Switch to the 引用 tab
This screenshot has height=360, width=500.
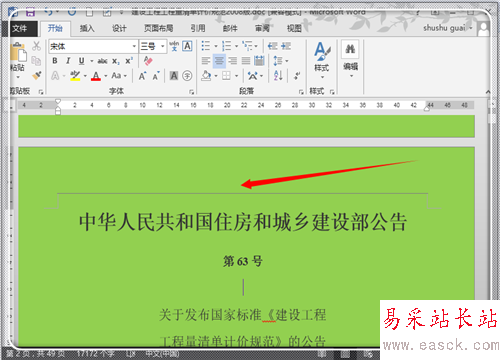[198, 29]
